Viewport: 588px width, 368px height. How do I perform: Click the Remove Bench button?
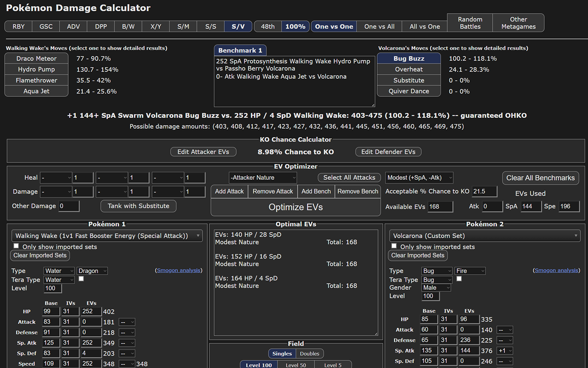(358, 191)
